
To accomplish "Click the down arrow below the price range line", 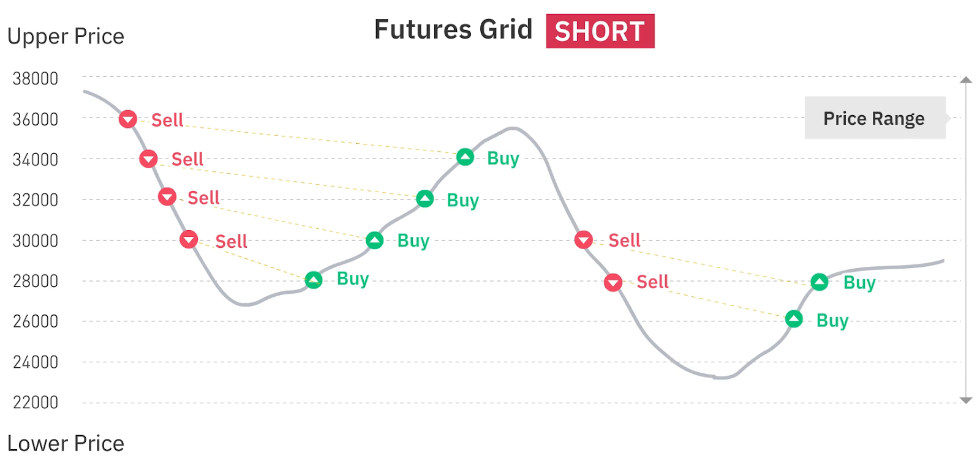I will 966,400.
